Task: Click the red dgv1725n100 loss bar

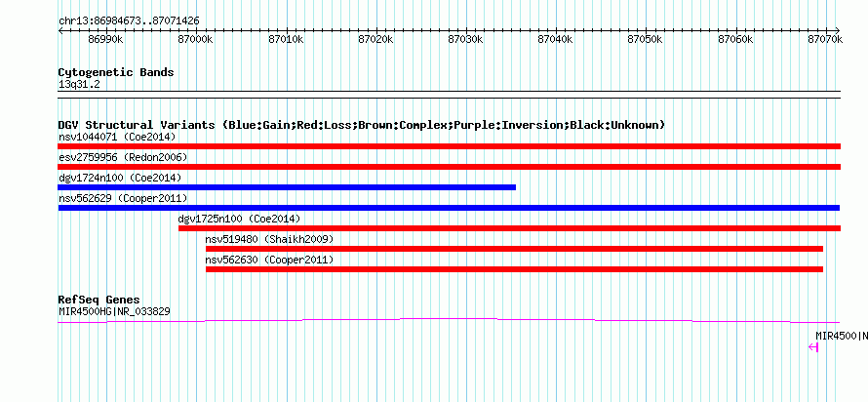Action: [509, 228]
